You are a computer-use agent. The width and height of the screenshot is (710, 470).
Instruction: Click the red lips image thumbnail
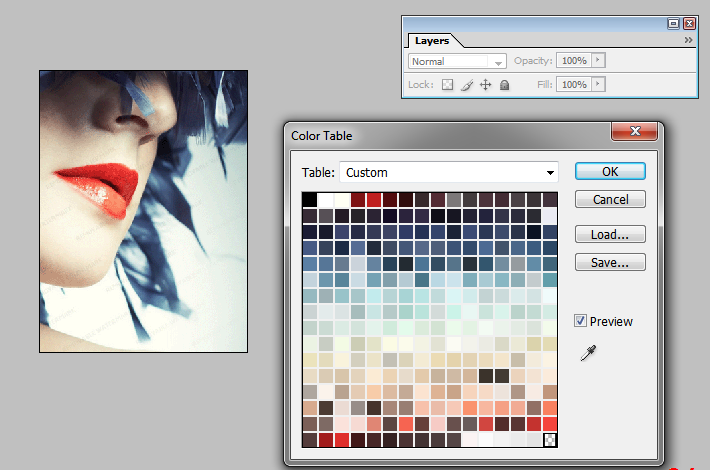(144, 211)
